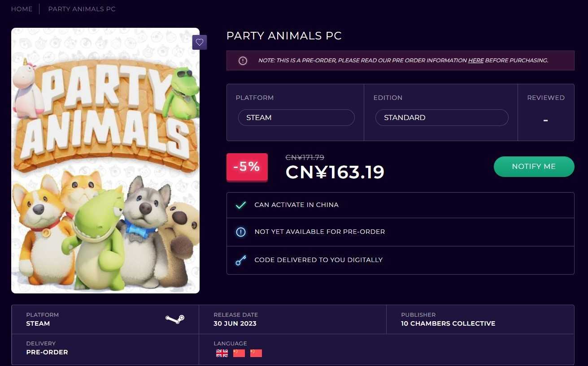The image size is (588, 366).
Task: Click the pre-order warning exclamation icon
Action: point(243,60)
